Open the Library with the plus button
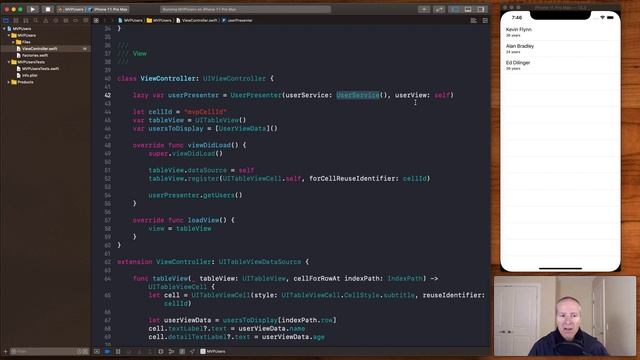640x360 pixels. pos(424,9)
